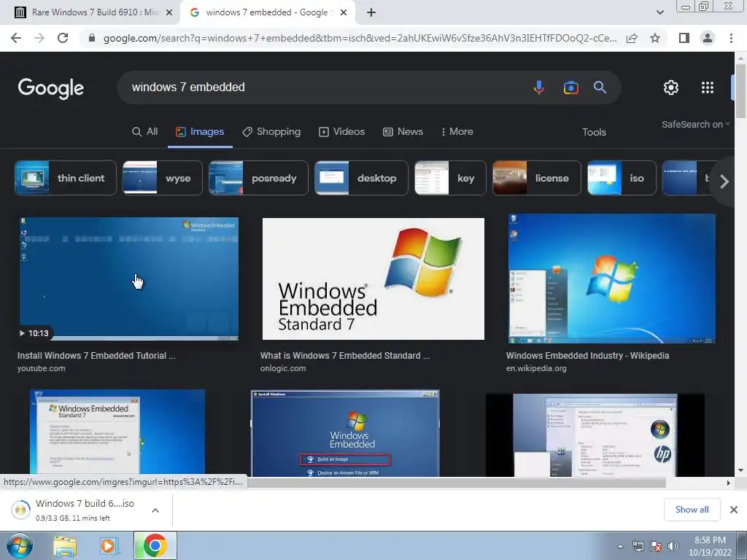This screenshot has height=560, width=747.
Task: Click the en.wikipedia.org source link
Action: [x=536, y=368]
